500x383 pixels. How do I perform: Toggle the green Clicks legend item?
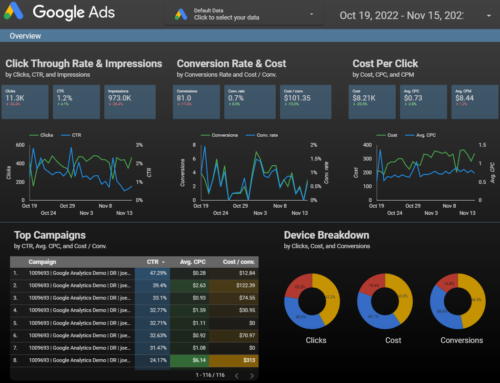(41, 135)
